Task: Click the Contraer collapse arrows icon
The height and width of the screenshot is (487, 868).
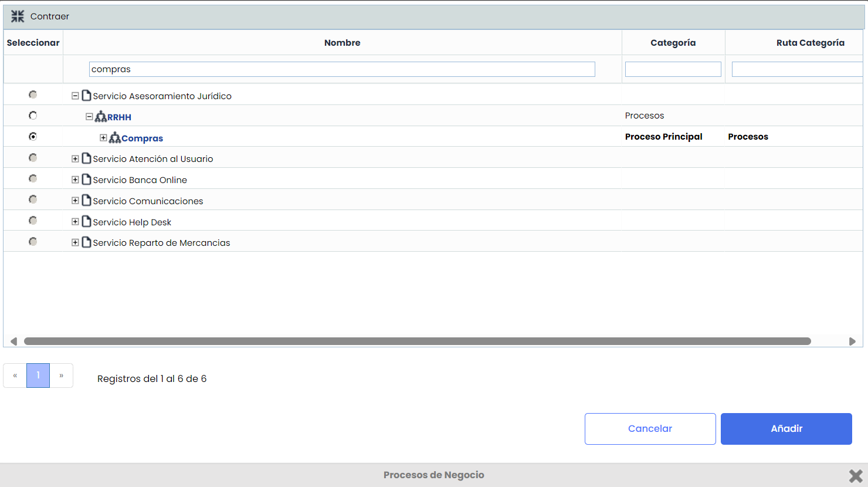Action: click(18, 16)
